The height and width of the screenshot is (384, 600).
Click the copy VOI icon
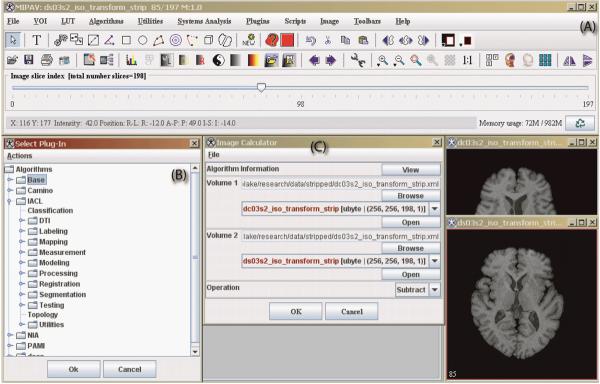pos(345,40)
